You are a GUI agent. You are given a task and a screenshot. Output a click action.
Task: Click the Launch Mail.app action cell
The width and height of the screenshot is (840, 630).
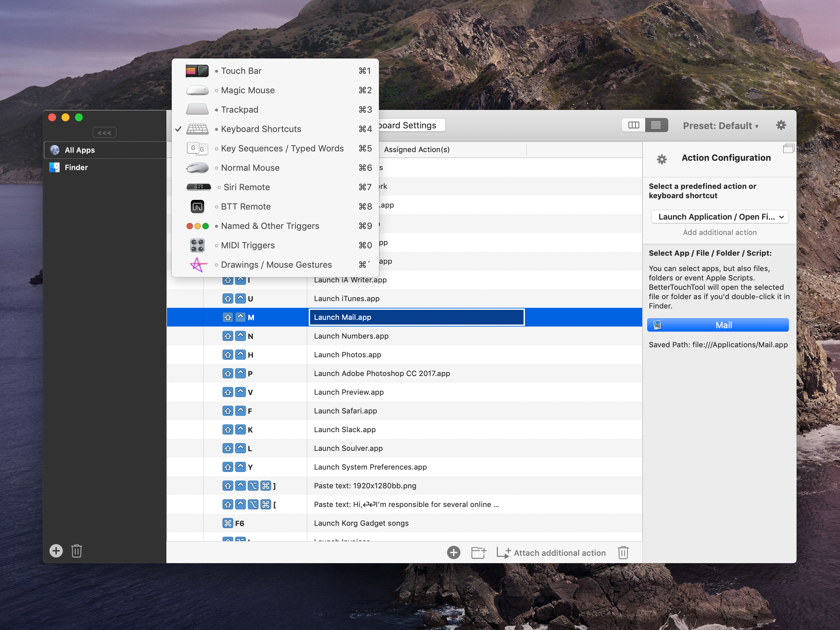(x=417, y=317)
